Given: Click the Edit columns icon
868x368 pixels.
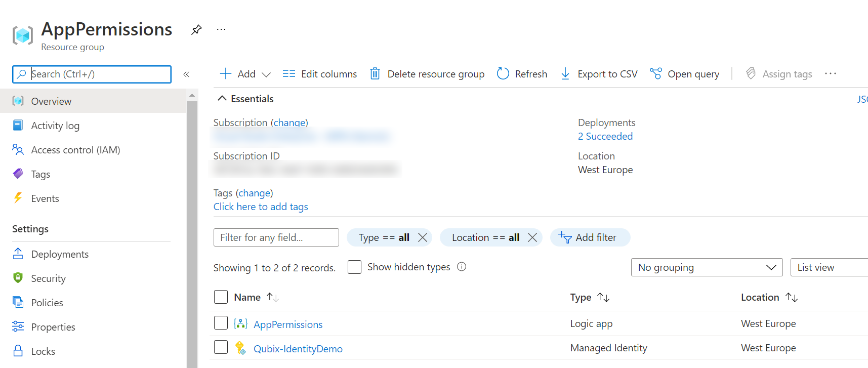Looking at the screenshot, I should pos(289,74).
